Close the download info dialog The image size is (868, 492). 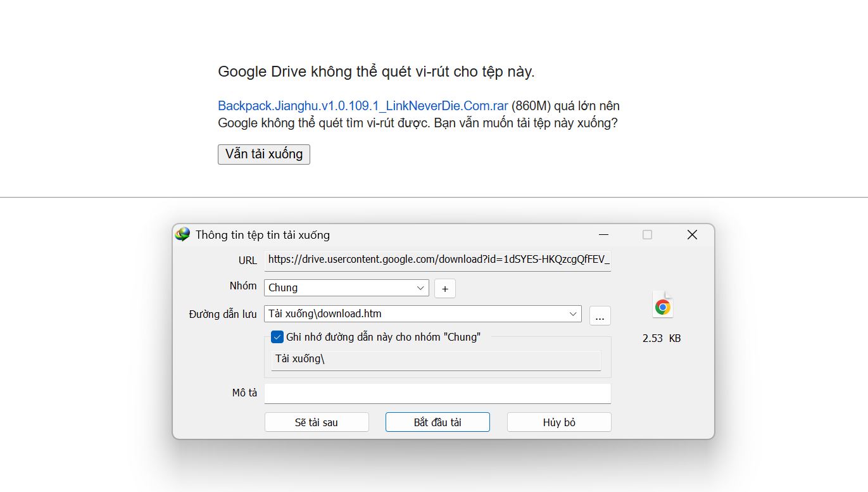(x=692, y=235)
